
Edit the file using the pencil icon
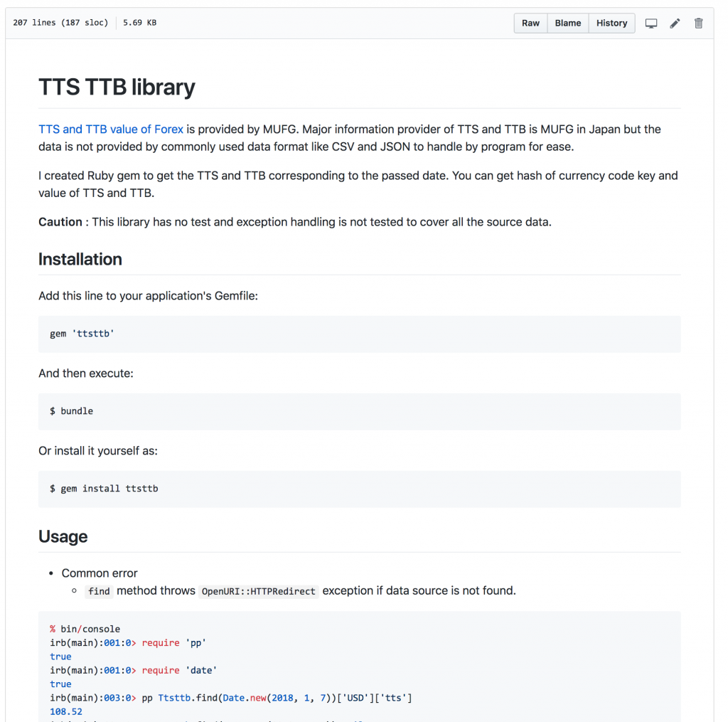[675, 23]
